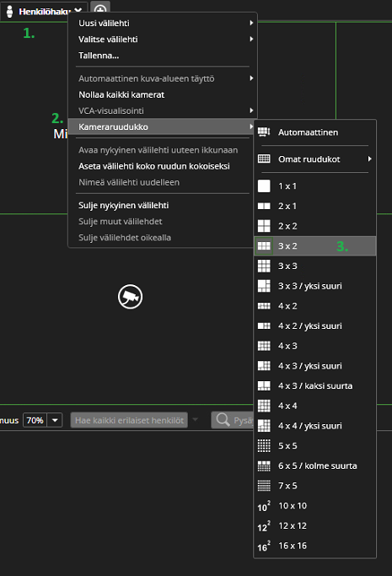Click the 12 x 12 label

pos(293,525)
